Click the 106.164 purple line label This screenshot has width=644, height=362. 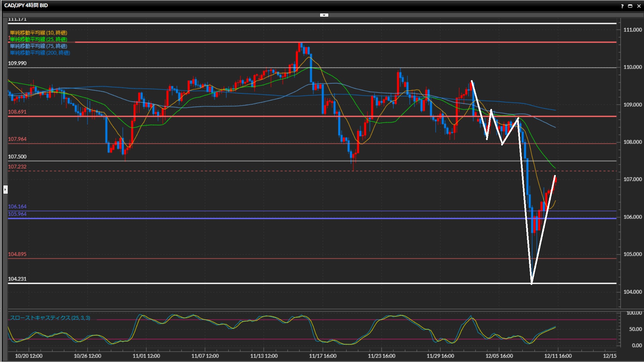(17, 206)
